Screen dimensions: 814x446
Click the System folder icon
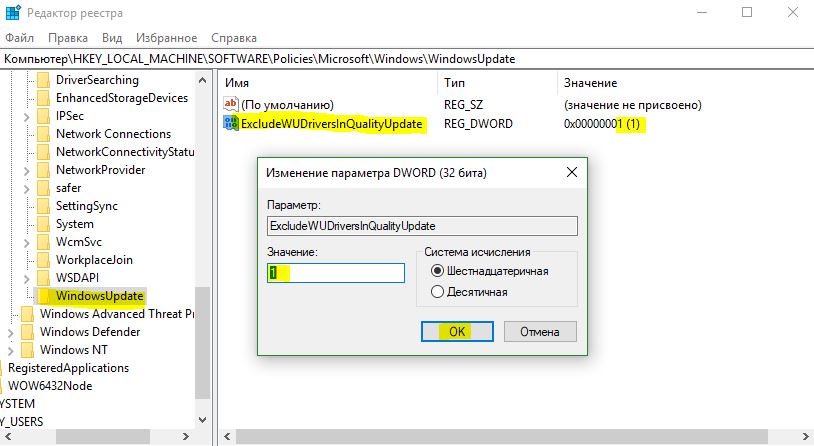click(44, 224)
